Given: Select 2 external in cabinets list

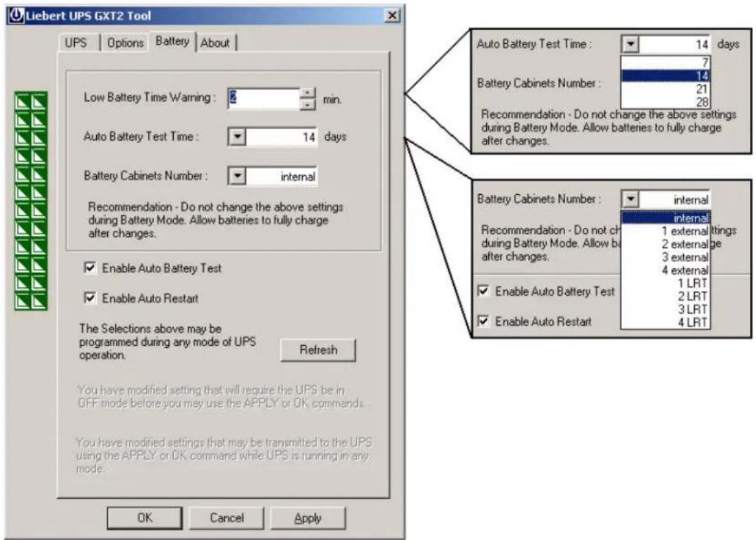Looking at the screenshot, I should pyautogui.click(x=665, y=244).
